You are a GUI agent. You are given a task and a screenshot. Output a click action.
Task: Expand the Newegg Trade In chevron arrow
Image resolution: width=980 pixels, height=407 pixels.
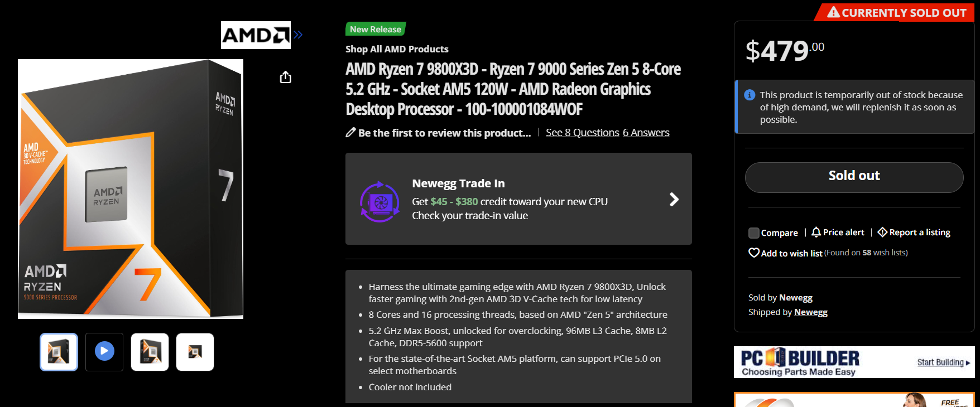pyautogui.click(x=674, y=200)
